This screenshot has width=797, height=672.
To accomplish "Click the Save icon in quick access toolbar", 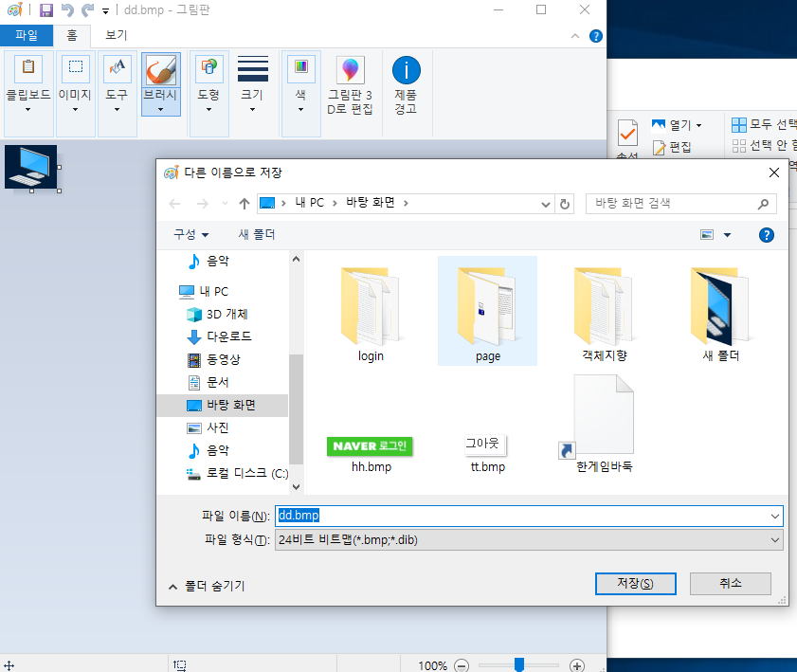I will (46, 9).
